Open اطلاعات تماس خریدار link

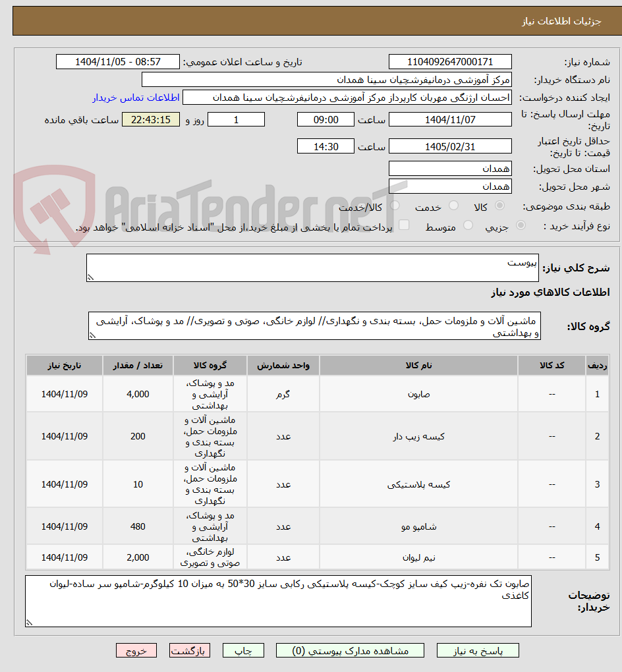click(x=136, y=98)
